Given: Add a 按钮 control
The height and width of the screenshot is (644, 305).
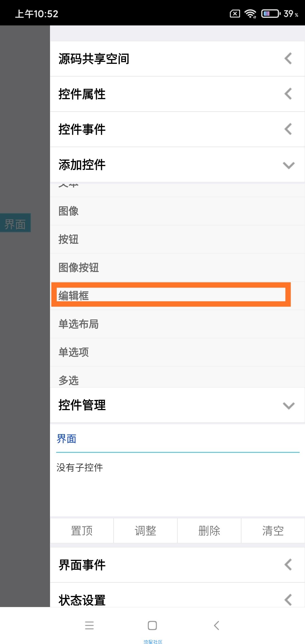Looking at the screenshot, I should (x=177, y=239).
